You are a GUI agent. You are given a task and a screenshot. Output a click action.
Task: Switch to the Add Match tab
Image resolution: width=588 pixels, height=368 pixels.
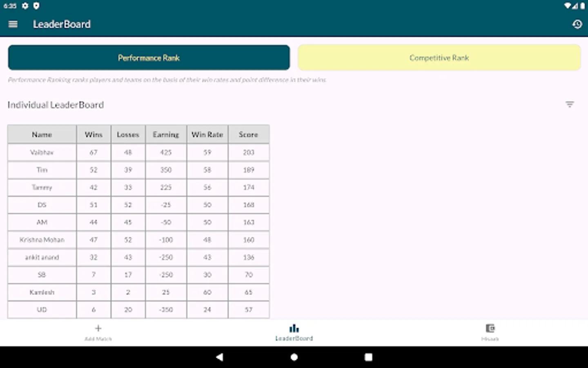[x=98, y=332]
